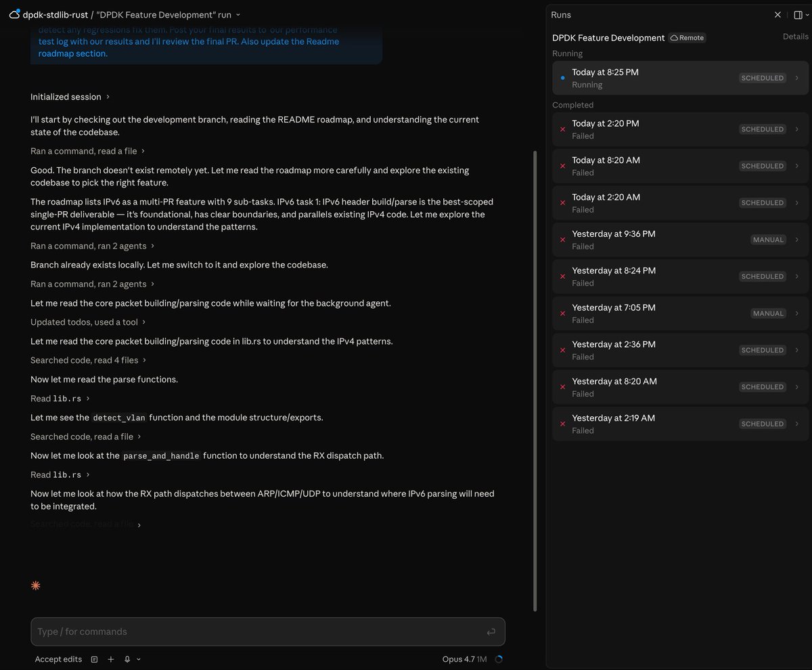
Task: Open the run Details link
Action: pyautogui.click(x=796, y=37)
